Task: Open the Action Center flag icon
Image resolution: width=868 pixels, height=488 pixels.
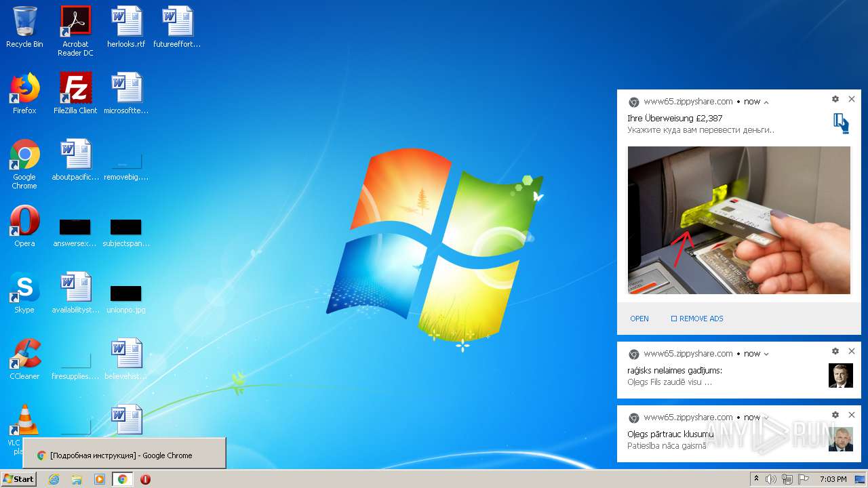Action: pyautogui.click(x=804, y=479)
